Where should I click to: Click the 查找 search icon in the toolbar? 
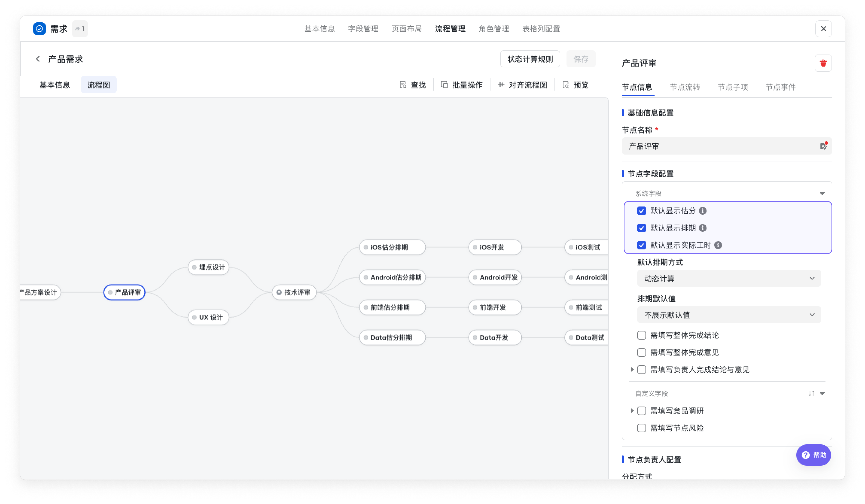pyautogui.click(x=403, y=85)
